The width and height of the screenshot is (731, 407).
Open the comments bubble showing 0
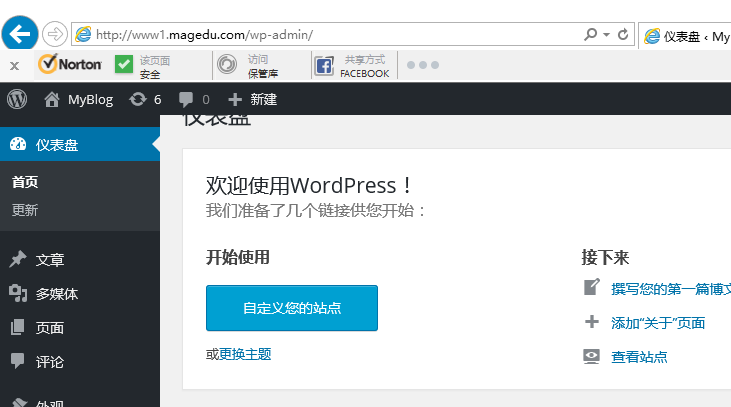tap(194, 99)
